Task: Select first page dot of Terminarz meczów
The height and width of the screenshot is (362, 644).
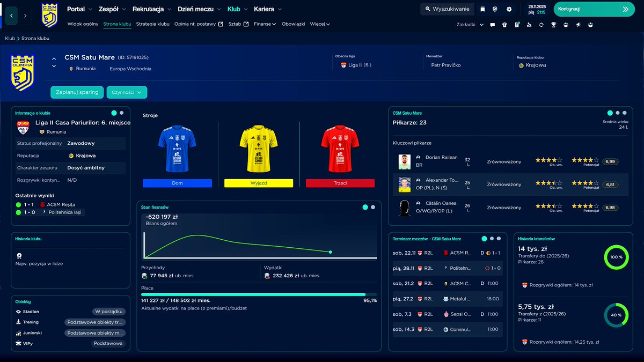Action: click(484, 239)
